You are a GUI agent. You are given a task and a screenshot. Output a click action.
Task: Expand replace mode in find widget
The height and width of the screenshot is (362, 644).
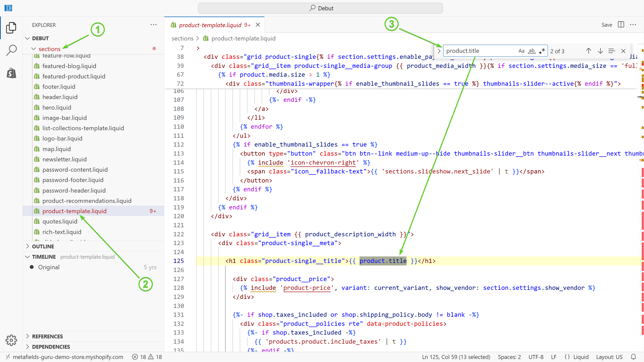(x=439, y=51)
